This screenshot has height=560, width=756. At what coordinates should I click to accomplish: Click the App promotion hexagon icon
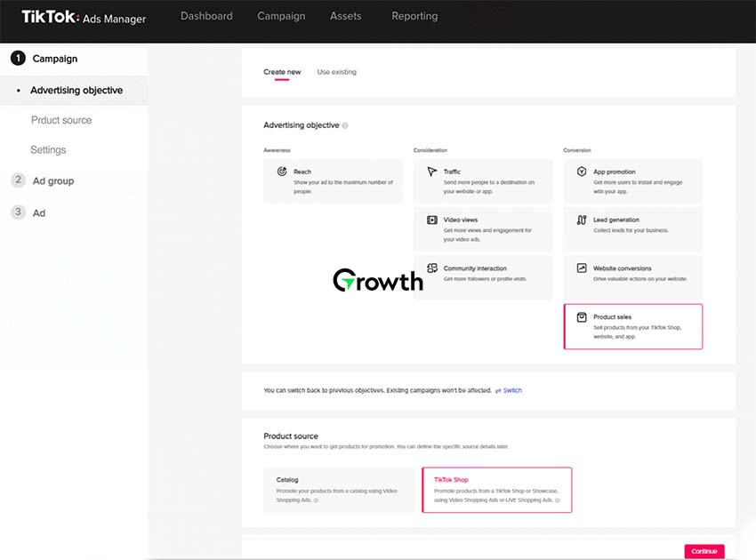point(582,172)
